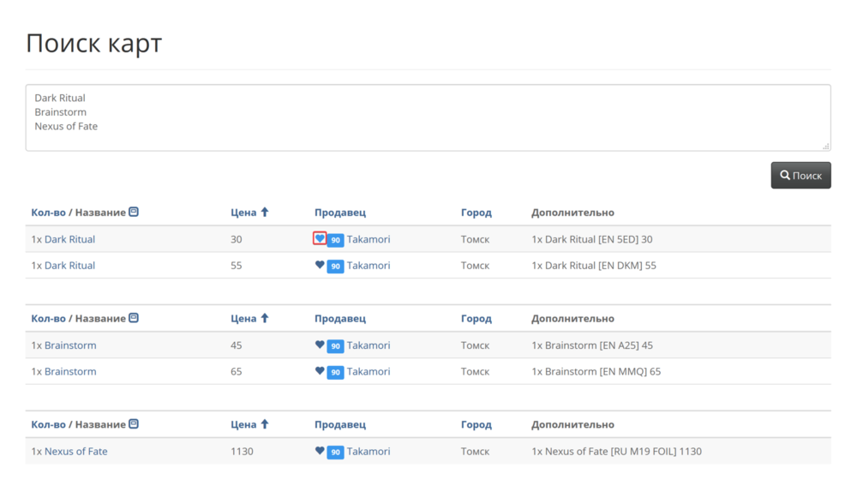Click the 90 rating badge in the Dark Ritual 30 row
This screenshot has height=504, width=857.
click(x=335, y=240)
